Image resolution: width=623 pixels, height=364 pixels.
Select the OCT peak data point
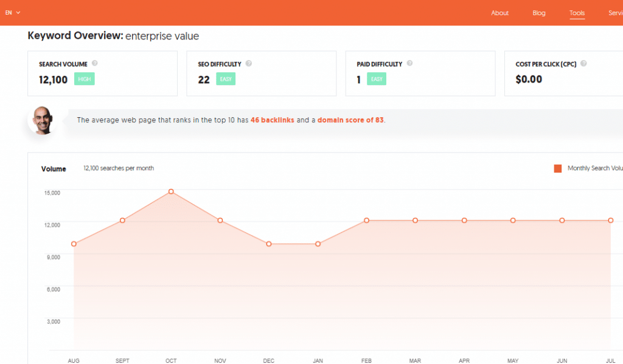pos(171,191)
